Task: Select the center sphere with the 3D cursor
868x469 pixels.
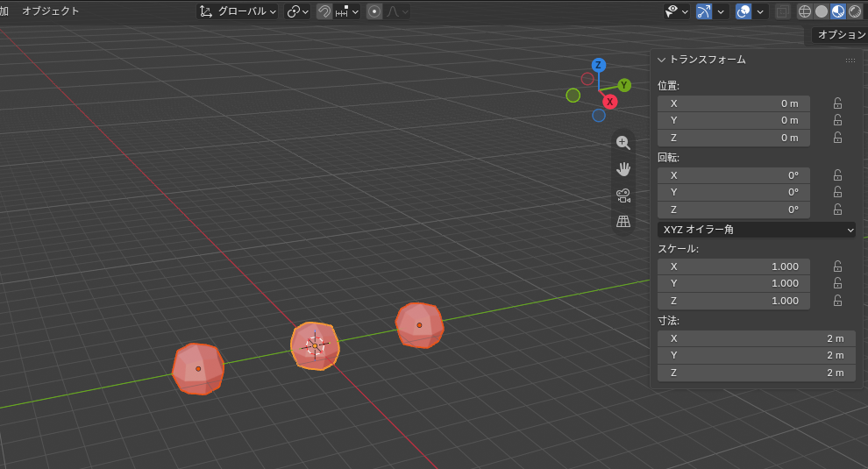Action: click(x=315, y=345)
